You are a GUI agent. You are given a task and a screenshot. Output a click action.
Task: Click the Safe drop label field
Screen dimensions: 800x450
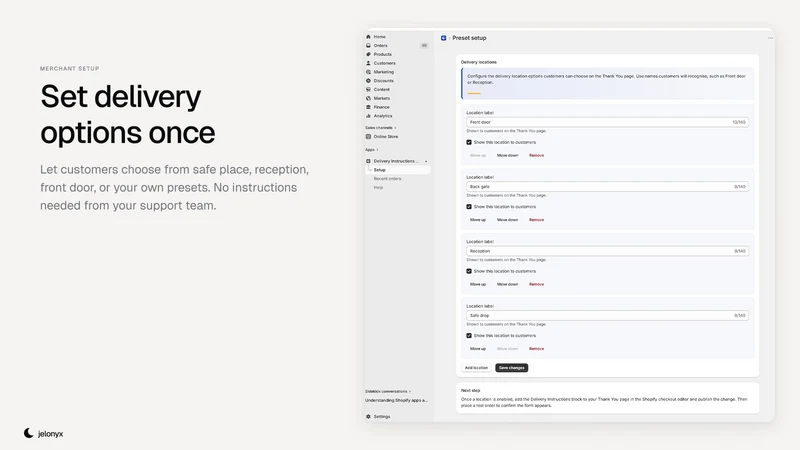click(x=607, y=315)
